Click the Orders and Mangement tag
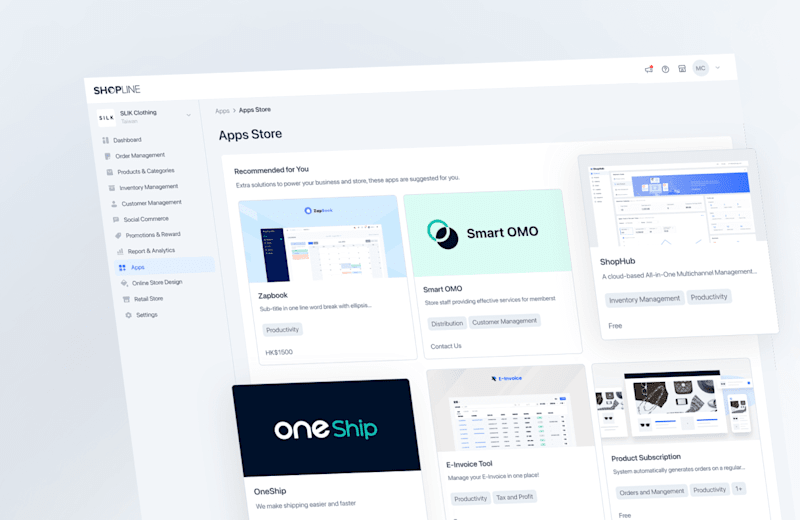The image size is (800, 520). point(652,492)
